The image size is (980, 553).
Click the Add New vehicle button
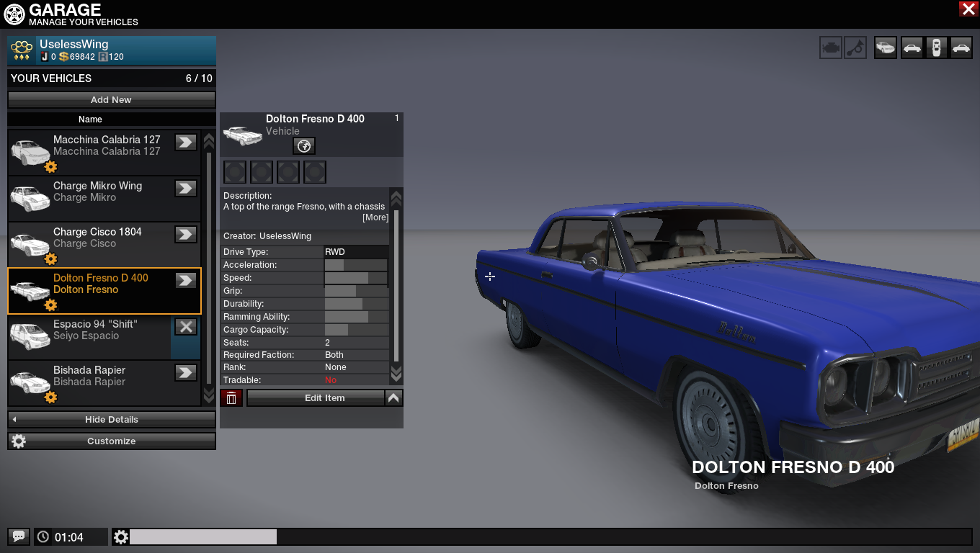point(112,100)
